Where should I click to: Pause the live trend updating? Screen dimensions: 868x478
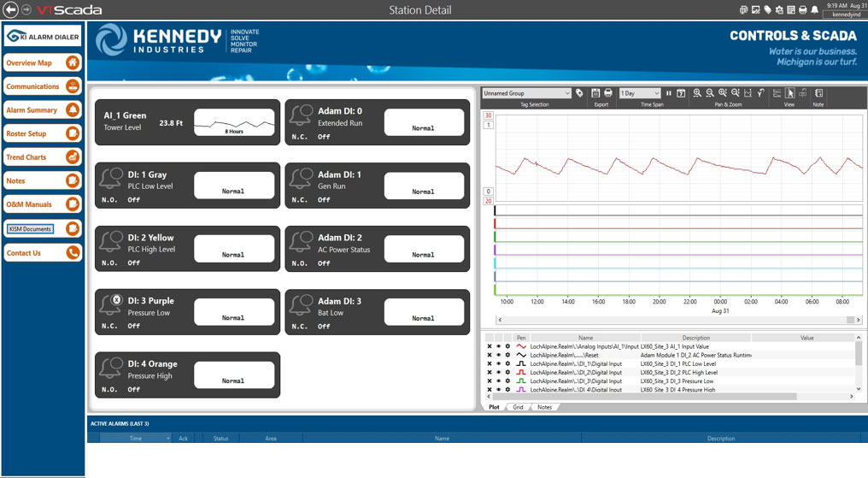click(669, 93)
